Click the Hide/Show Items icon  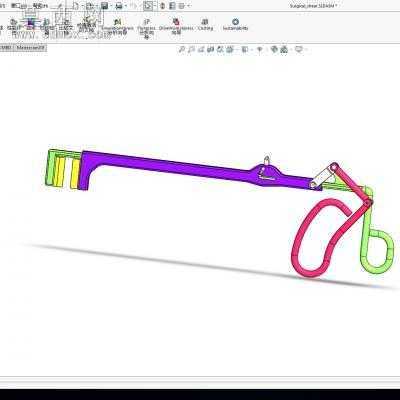(x=260, y=50)
